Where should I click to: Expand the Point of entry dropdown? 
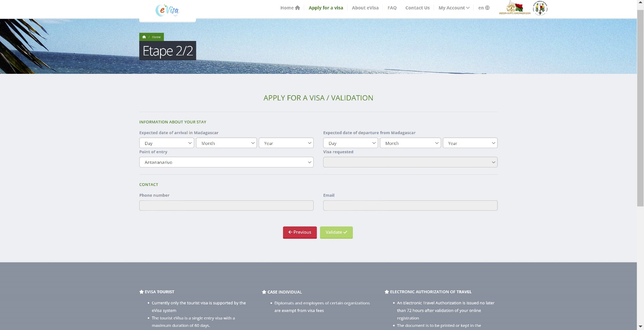coord(226,162)
